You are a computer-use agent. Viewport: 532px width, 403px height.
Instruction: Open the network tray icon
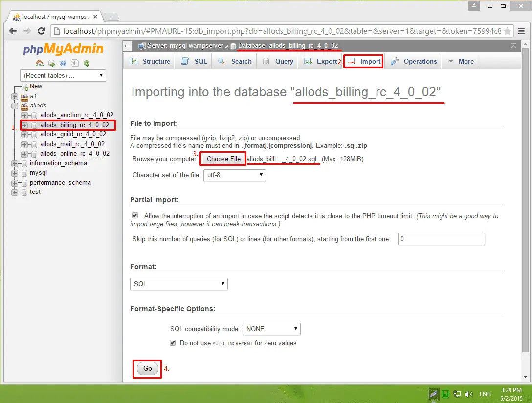pyautogui.click(x=457, y=394)
